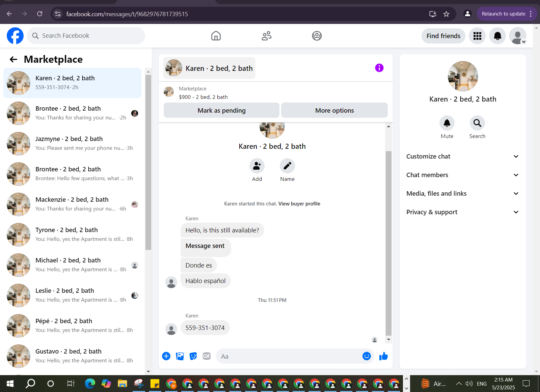Open Michael conversation

(72, 265)
